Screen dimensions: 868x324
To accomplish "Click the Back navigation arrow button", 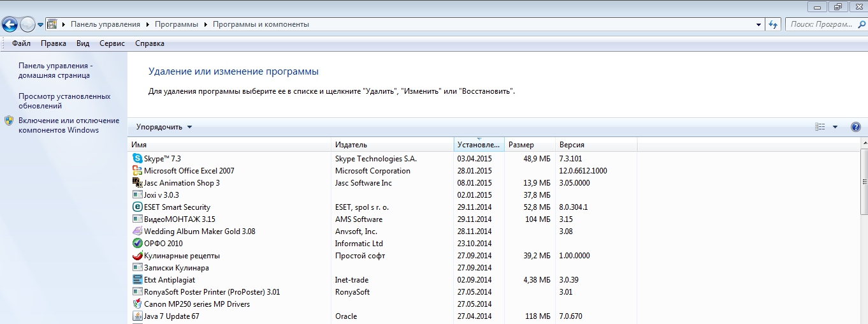I will pos(10,24).
